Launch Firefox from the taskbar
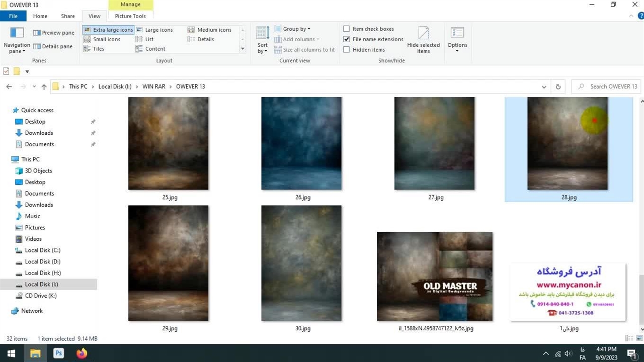The width and height of the screenshot is (644, 362). [x=82, y=353]
